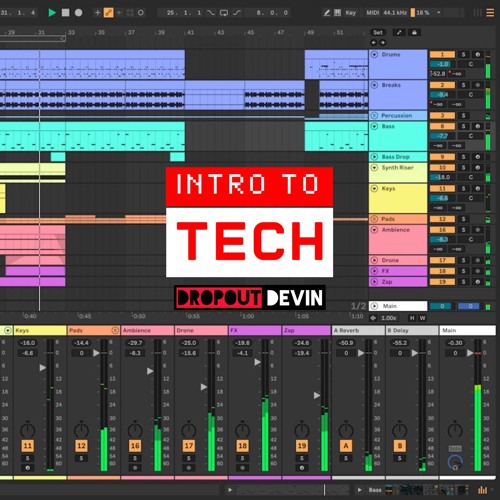
Task: Toggle the lock envelopes padlock icon
Action: pyautogui.click(x=414, y=32)
